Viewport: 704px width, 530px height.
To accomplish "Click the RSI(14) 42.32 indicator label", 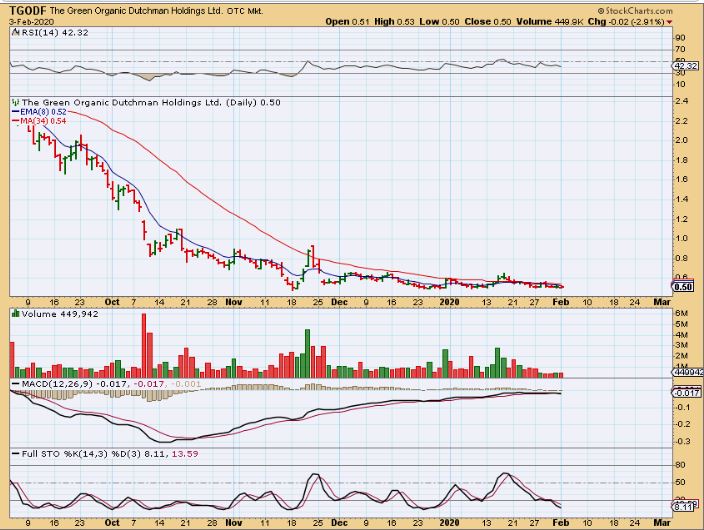I will [55, 32].
